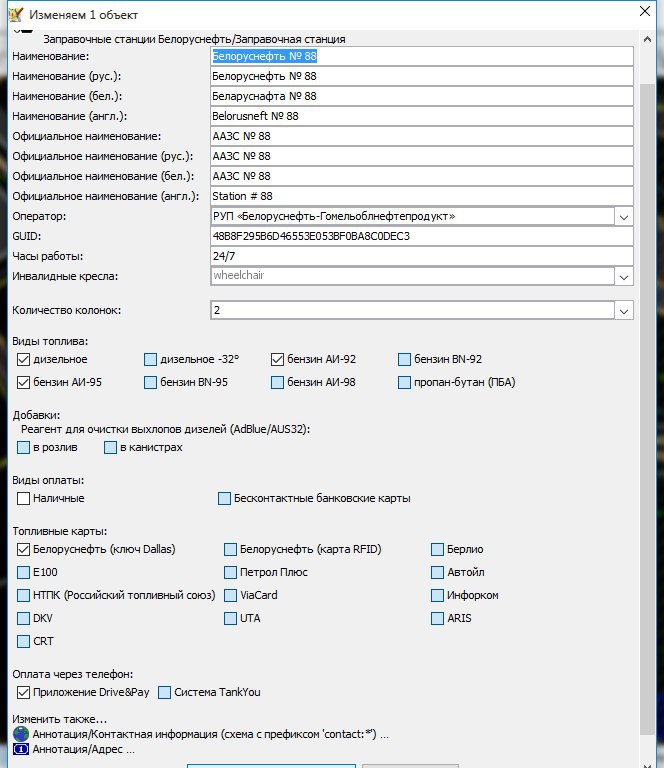
Task: Enable the UTA checkbox
Action: [x=230, y=618]
